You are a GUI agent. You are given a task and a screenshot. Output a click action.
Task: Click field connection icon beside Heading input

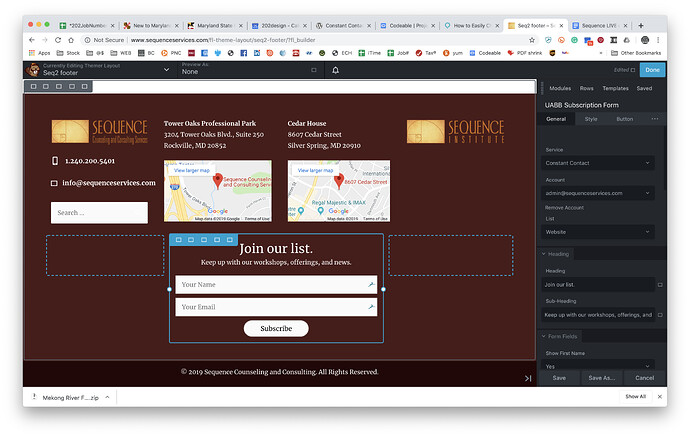point(660,285)
